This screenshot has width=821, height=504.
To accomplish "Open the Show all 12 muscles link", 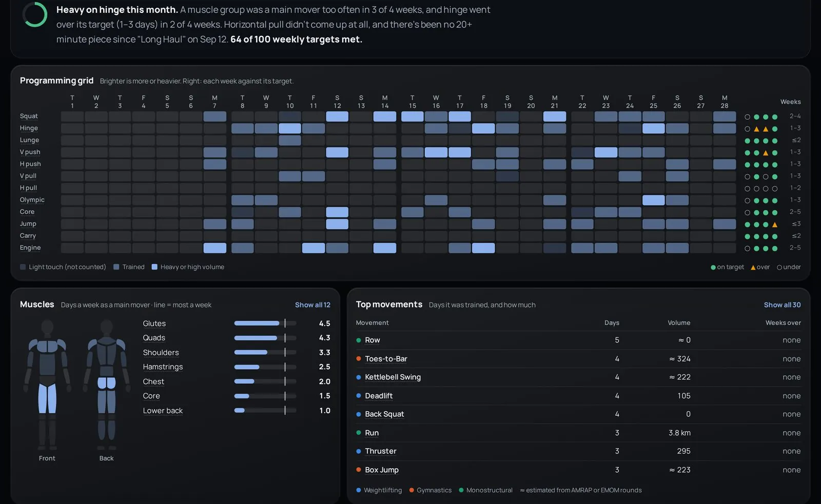I will [312, 305].
